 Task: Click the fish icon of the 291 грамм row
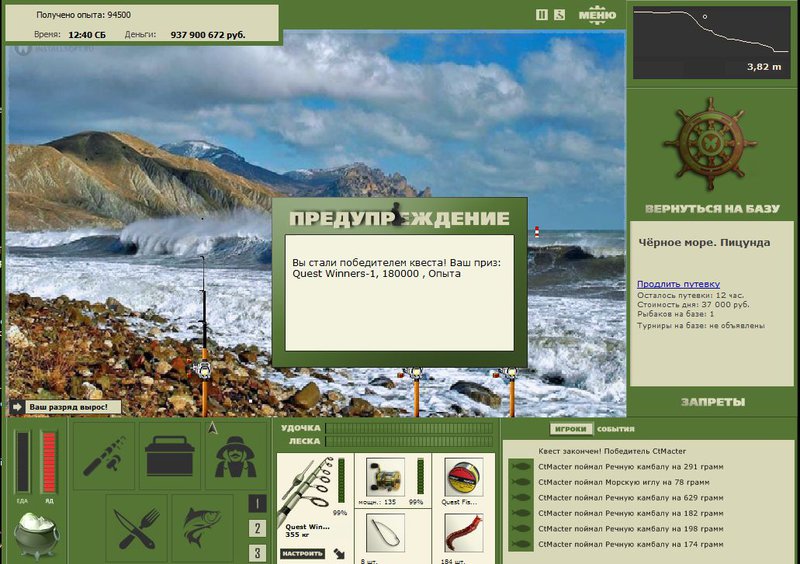point(520,467)
